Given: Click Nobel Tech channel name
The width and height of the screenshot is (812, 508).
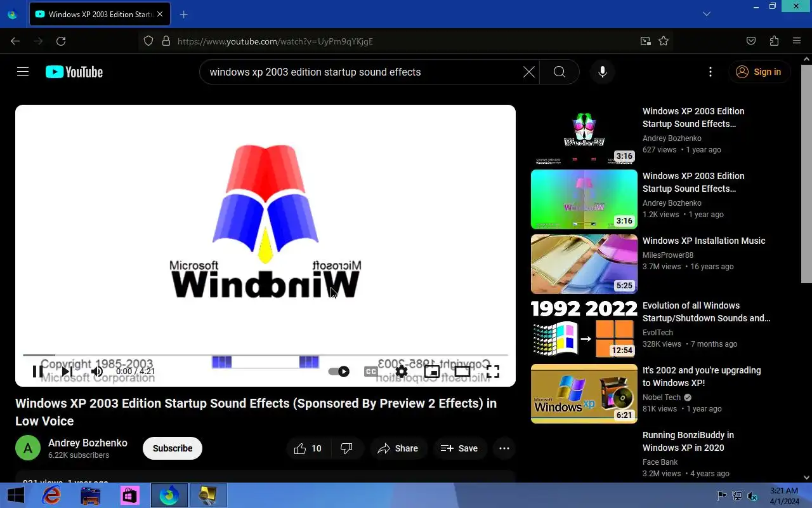Looking at the screenshot, I should click(662, 398).
